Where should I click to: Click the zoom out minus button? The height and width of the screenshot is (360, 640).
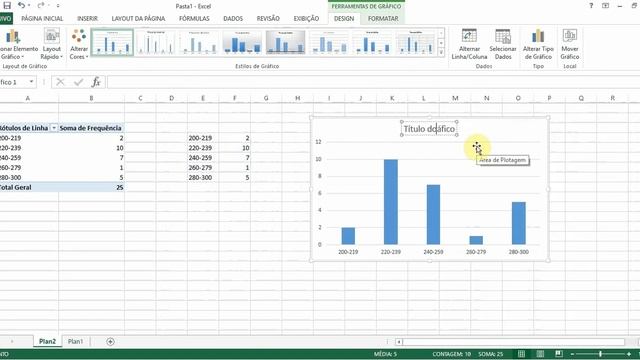pos(572,354)
